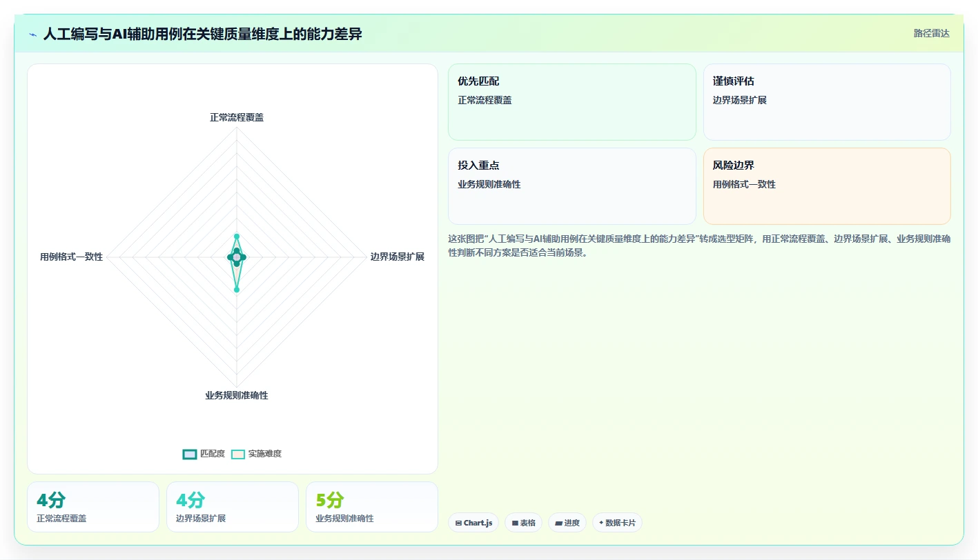This screenshot has height=560, width=978.
Task: Click the 匹配度 legend color box
Action: click(190, 454)
